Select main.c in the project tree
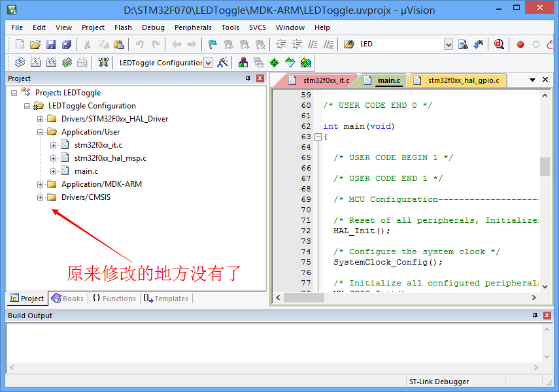 coord(86,171)
